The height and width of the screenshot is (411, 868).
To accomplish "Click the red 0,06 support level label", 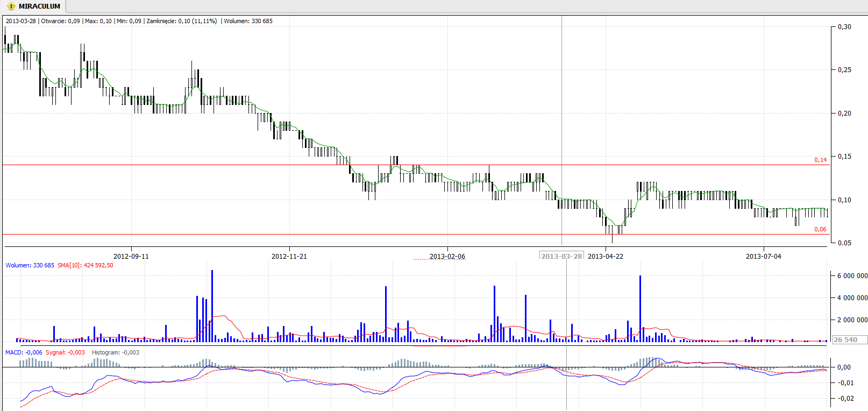I will 821,229.
